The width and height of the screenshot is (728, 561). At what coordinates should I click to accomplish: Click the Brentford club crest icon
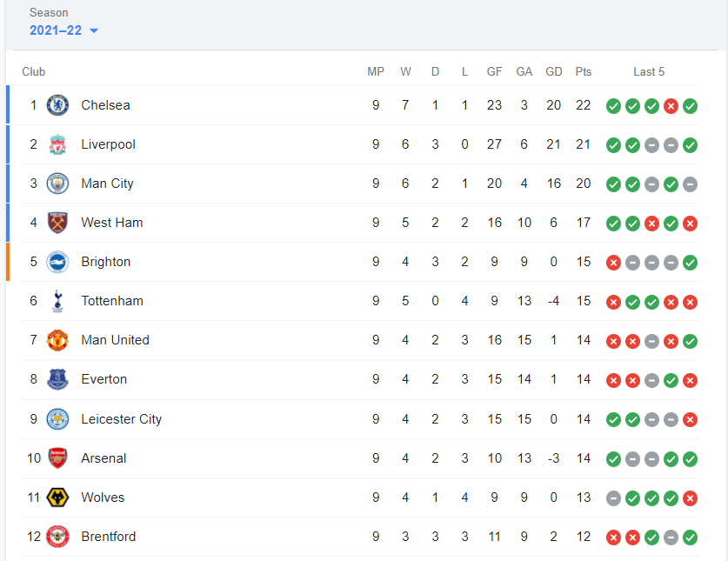point(57,537)
